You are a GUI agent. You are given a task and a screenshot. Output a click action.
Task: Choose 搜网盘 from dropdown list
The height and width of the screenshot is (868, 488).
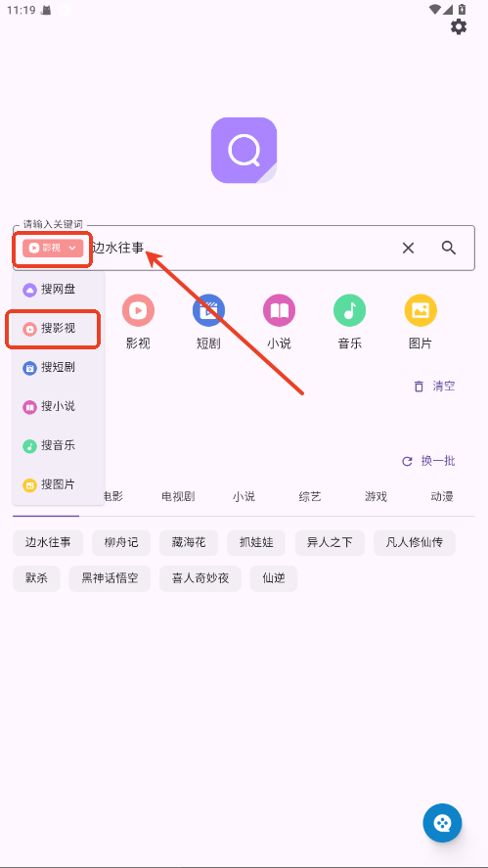tap(58, 289)
